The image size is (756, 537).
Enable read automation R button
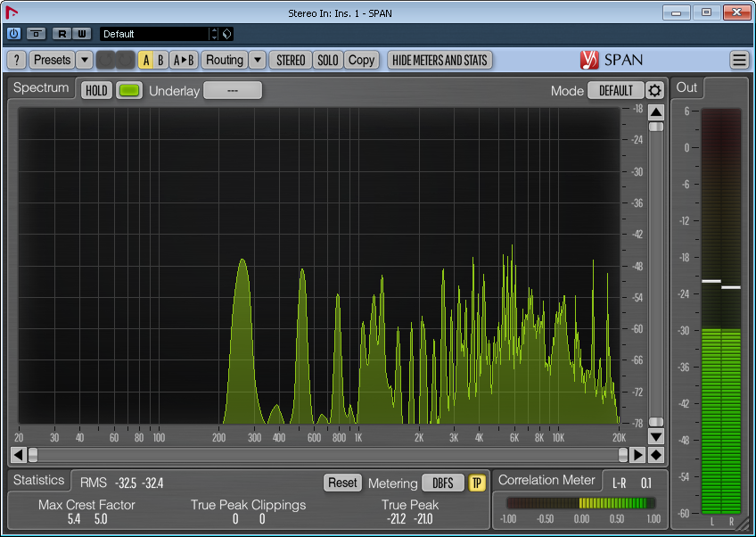pyautogui.click(x=62, y=34)
